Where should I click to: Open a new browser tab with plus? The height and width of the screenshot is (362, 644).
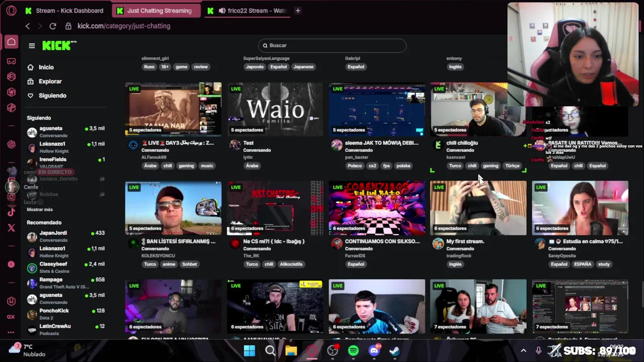(298, 11)
